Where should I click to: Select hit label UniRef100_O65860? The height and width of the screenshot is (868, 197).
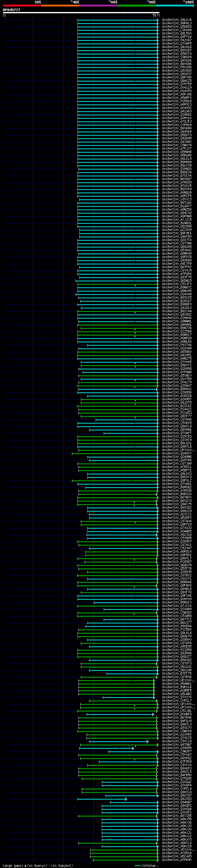pyautogui.click(x=176, y=352)
